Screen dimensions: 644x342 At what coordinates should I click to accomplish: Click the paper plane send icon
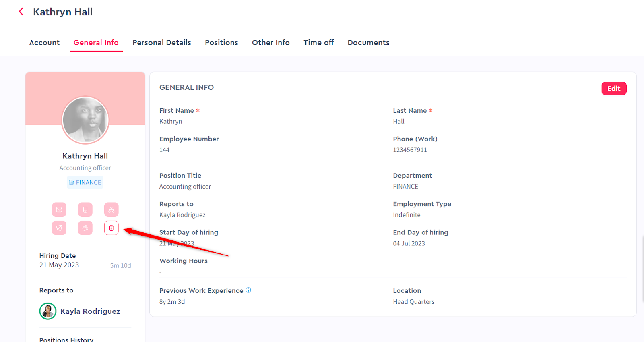click(x=59, y=228)
